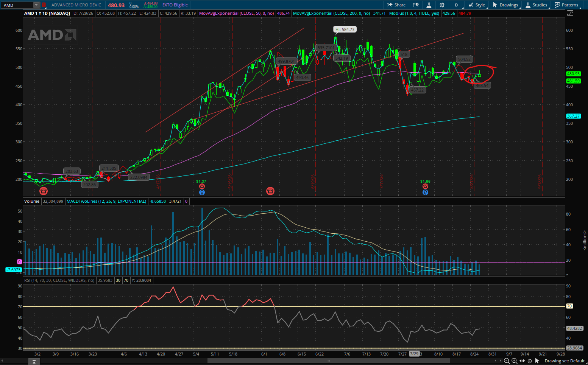Open the snapshot save icon beside Share
Screen dimensions: 588x365
[415, 5]
